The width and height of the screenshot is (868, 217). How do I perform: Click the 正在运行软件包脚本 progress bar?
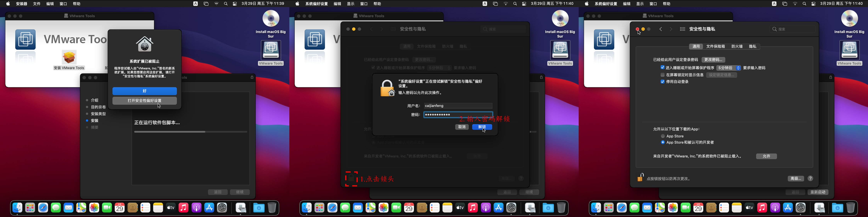coord(191,132)
